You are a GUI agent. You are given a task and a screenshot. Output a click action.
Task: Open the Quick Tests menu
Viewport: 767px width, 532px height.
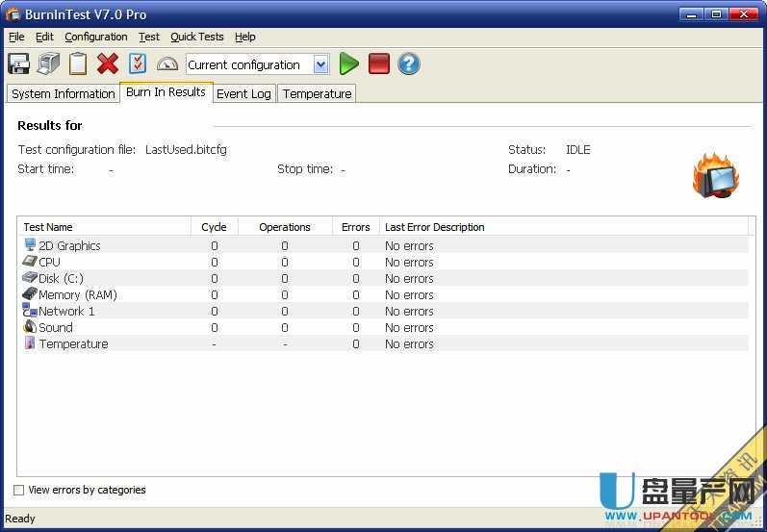pos(196,37)
